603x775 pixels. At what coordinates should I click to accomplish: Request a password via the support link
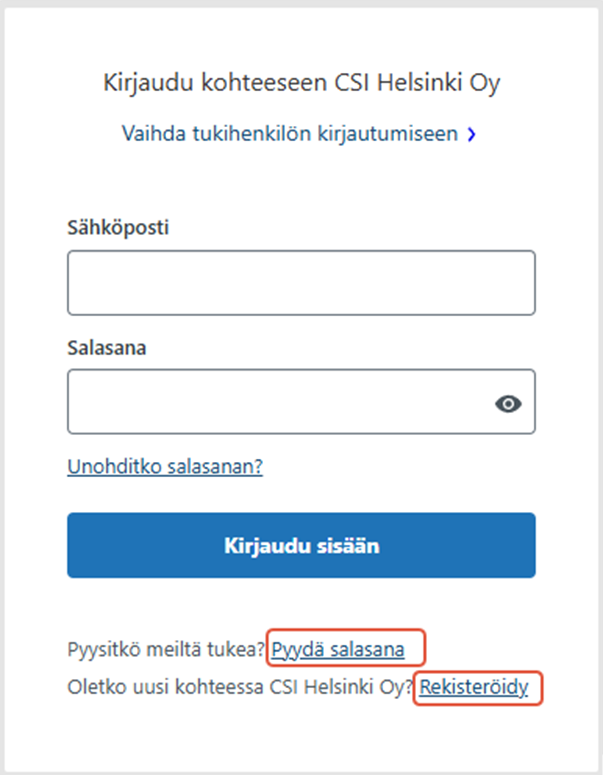tap(338, 650)
